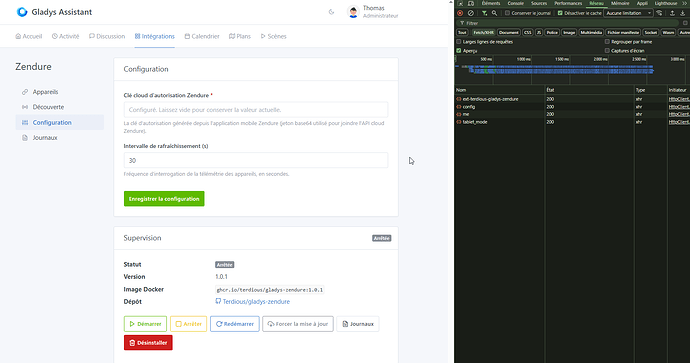The width and height of the screenshot is (690, 363).
Task: Click the Zendure authorization key input field
Action: coord(256,110)
